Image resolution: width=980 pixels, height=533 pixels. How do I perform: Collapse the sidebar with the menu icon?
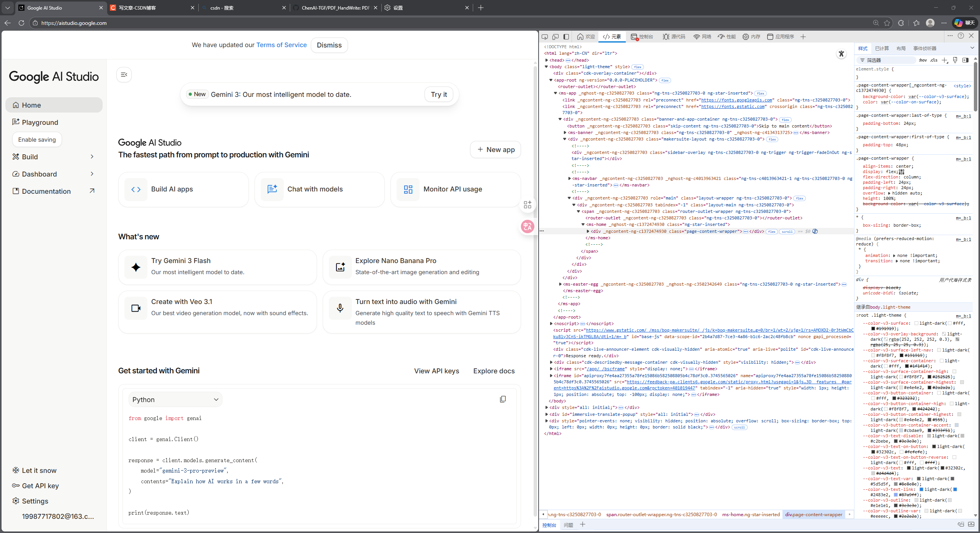pos(124,75)
